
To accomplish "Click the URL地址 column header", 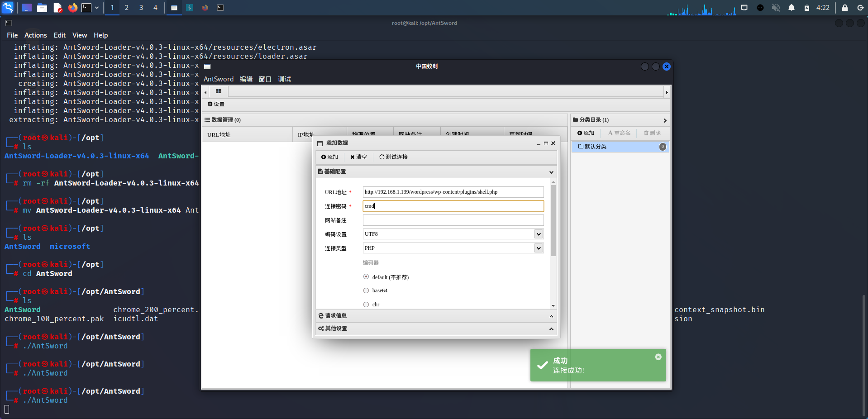I will click(x=247, y=134).
